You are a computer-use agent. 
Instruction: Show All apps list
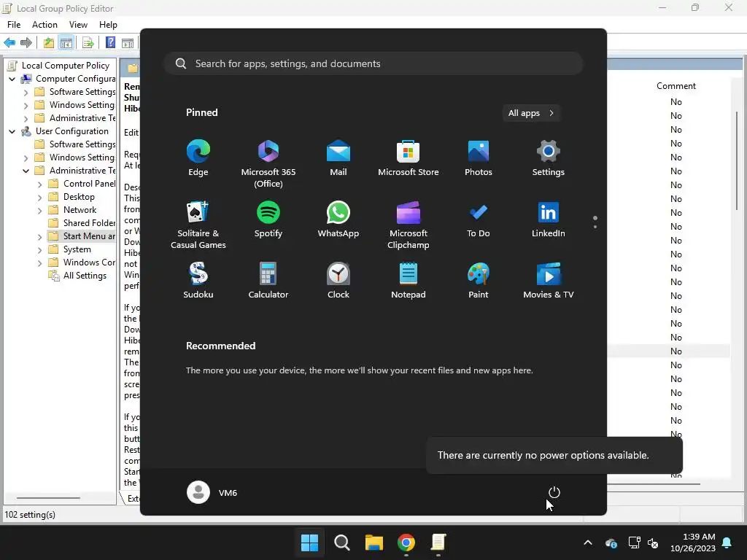tap(531, 113)
